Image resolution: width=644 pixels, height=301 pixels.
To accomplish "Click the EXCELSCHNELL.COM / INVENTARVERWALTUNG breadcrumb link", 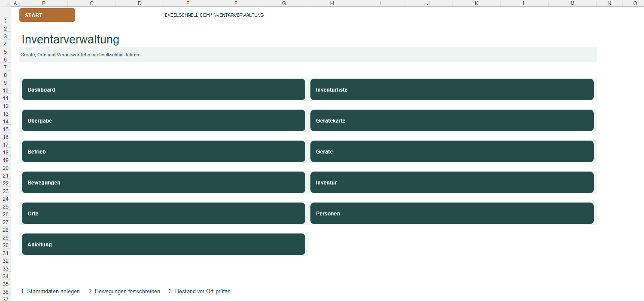I will point(214,15).
